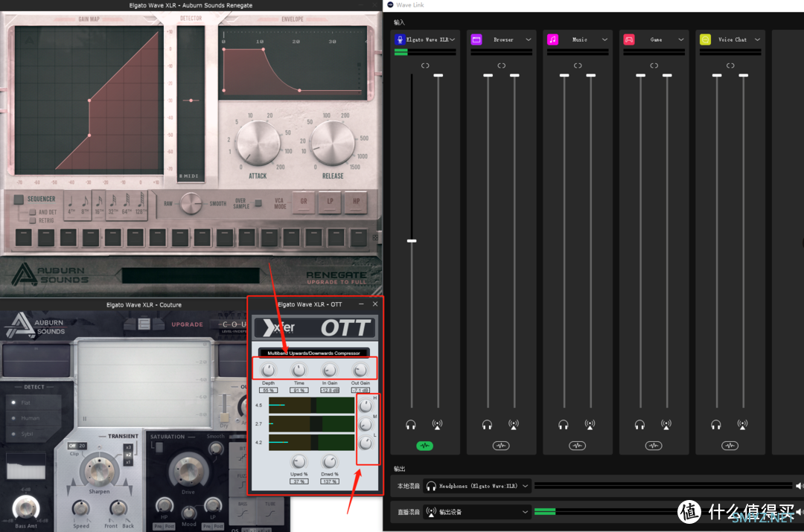The image size is (804, 532).
Task: Click the link-faders icon in Voice Chat channel
Action: coord(731,65)
